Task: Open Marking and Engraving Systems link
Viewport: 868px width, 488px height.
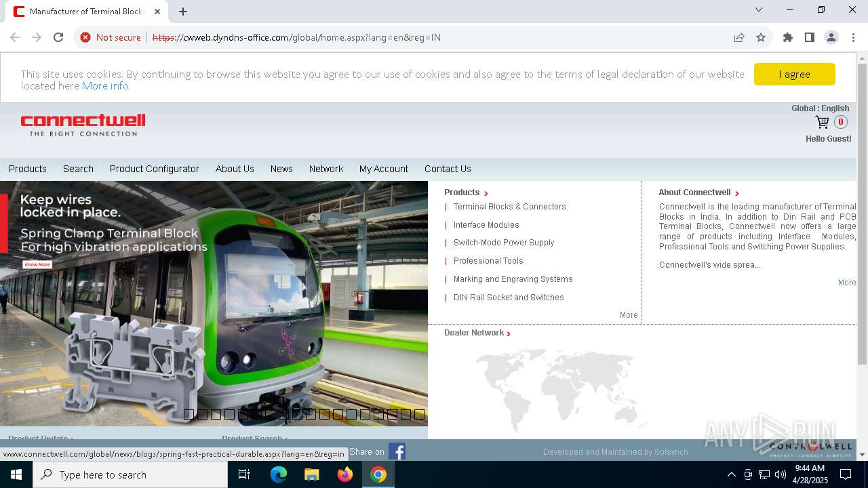Action: pos(513,279)
